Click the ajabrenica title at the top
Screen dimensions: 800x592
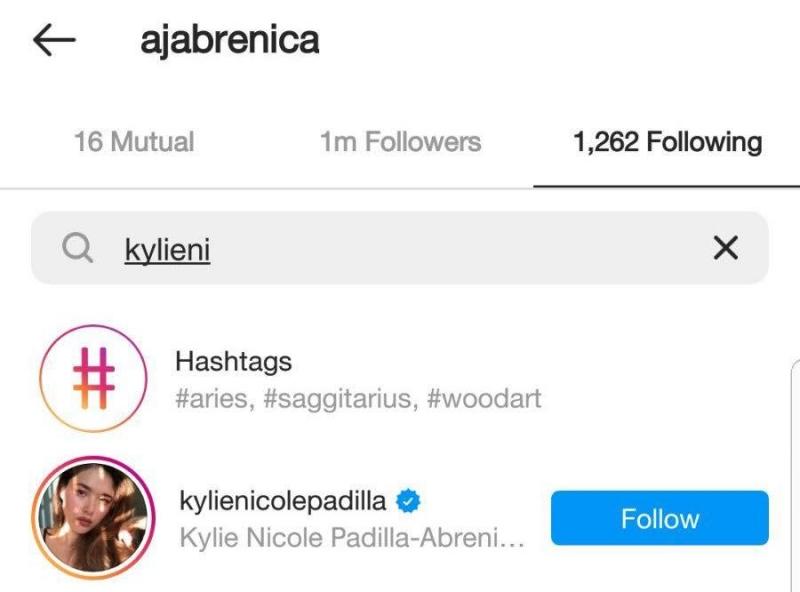pos(230,40)
